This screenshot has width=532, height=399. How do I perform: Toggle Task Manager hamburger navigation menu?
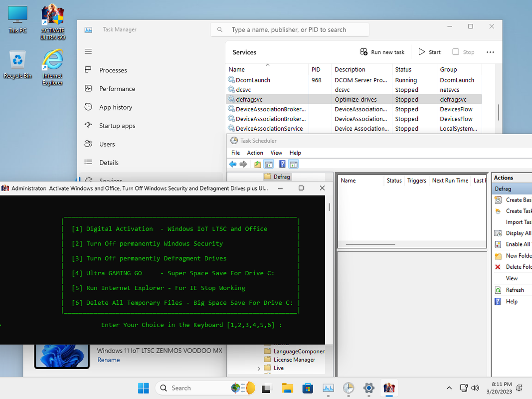click(88, 51)
